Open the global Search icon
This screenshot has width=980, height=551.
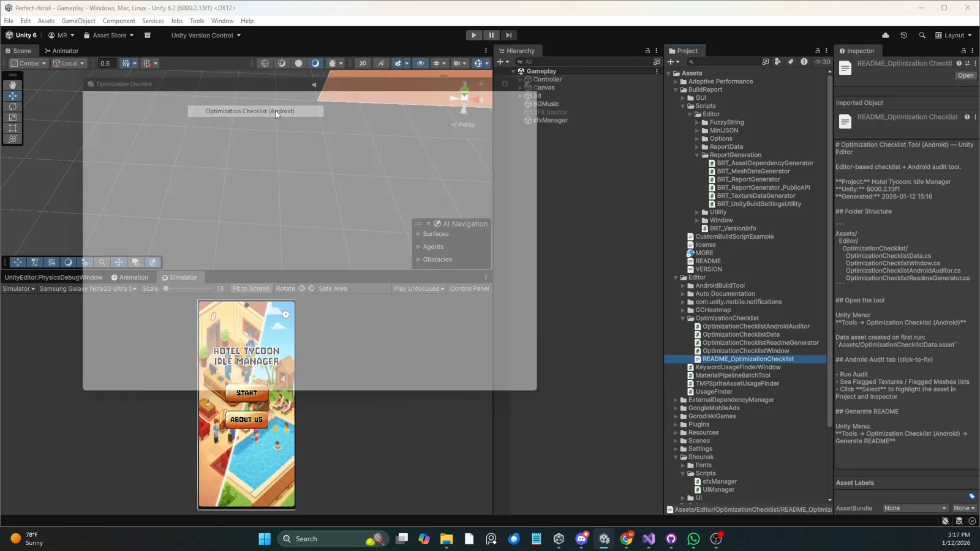point(922,36)
